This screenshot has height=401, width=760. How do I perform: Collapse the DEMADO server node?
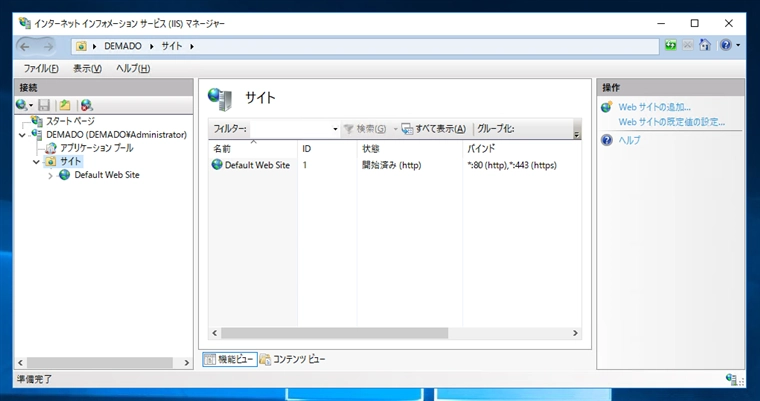[x=22, y=135]
